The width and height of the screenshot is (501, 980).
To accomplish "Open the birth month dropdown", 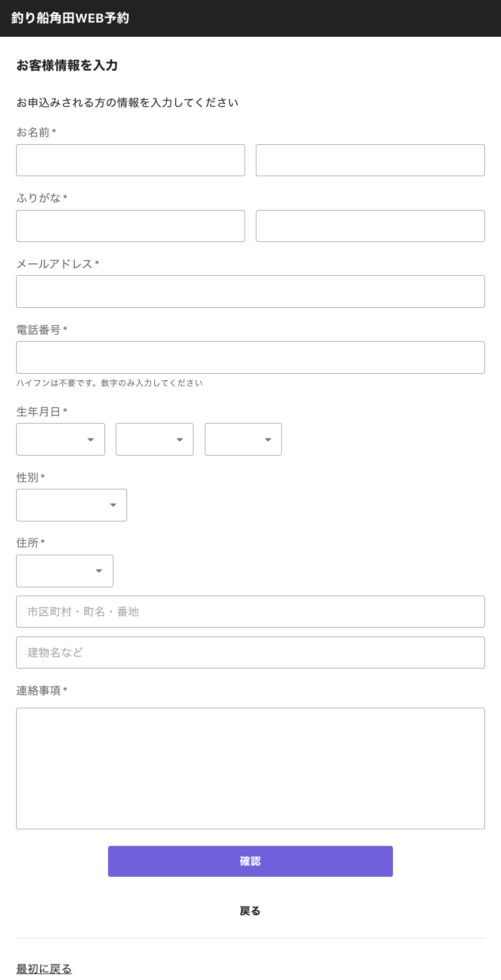I will click(154, 440).
